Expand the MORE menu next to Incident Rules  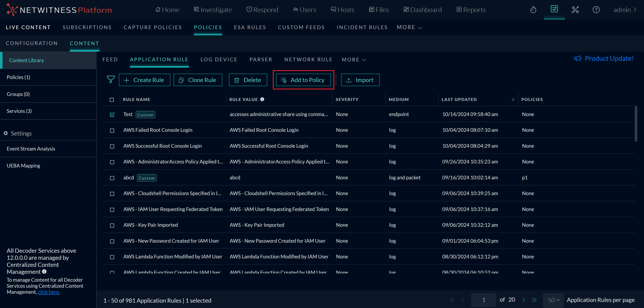pyautogui.click(x=409, y=27)
